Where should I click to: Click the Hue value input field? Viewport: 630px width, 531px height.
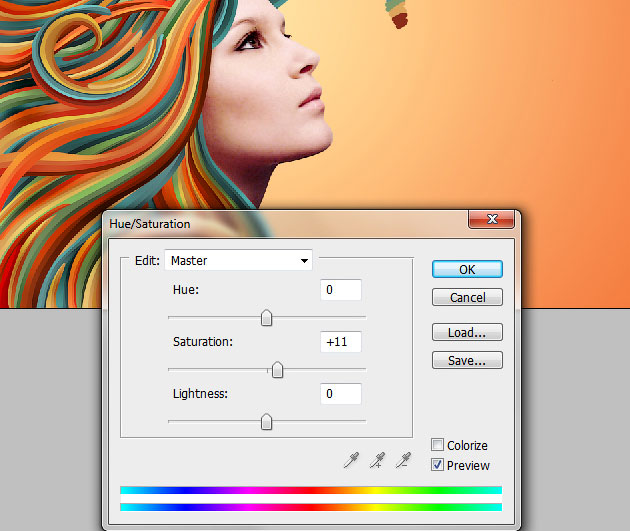(x=341, y=290)
